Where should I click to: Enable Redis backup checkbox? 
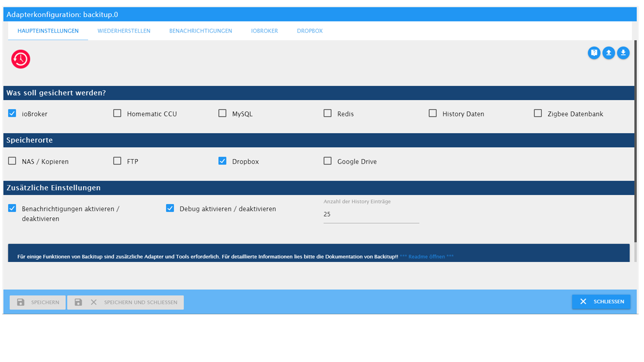pos(327,114)
